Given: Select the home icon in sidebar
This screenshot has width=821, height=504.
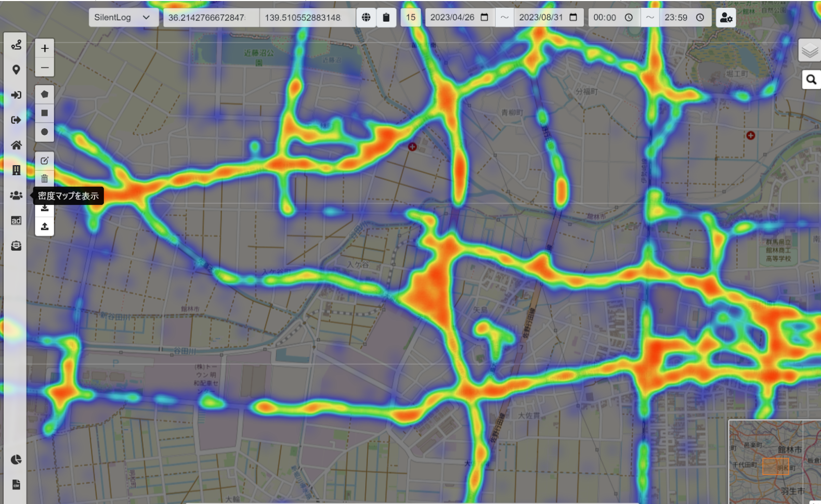Looking at the screenshot, I should coord(16,145).
